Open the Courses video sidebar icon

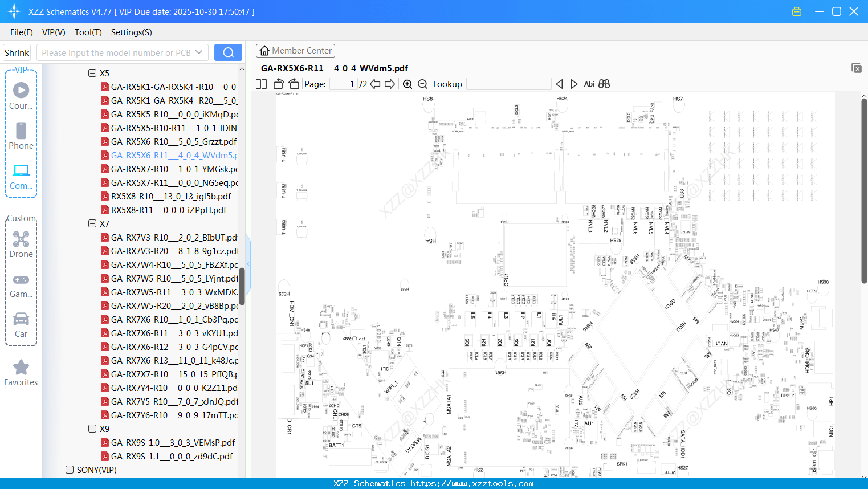point(21,96)
